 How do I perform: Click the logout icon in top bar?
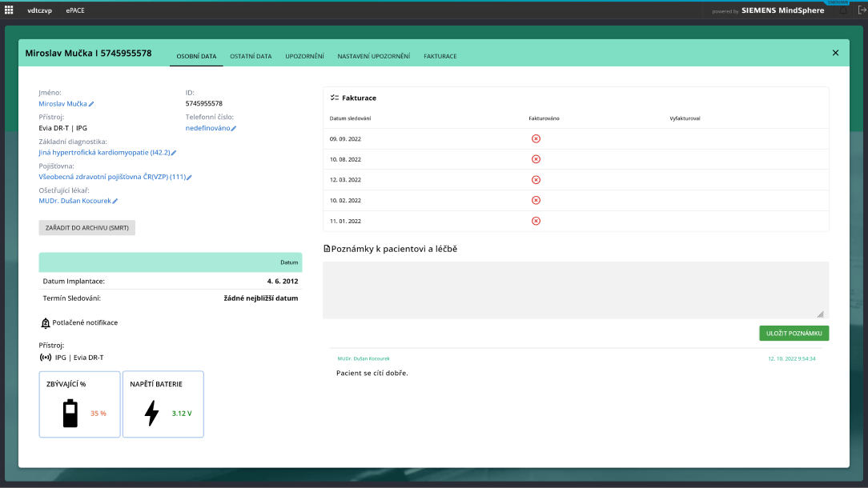click(x=860, y=10)
